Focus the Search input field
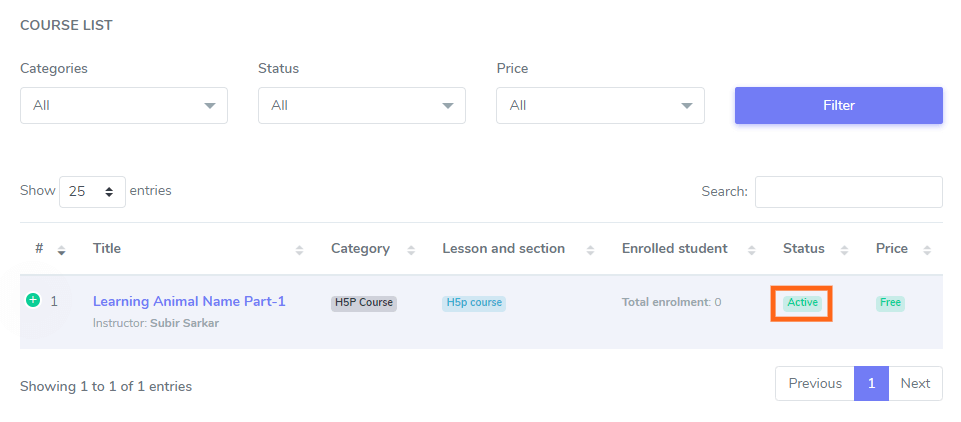 (848, 191)
